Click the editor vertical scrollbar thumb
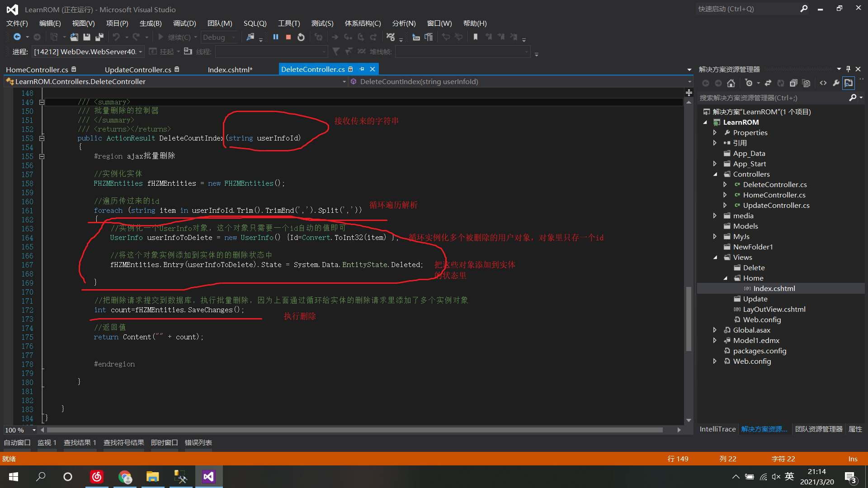Image resolution: width=868 pixels, height=488 pixels. coord(689,319)
